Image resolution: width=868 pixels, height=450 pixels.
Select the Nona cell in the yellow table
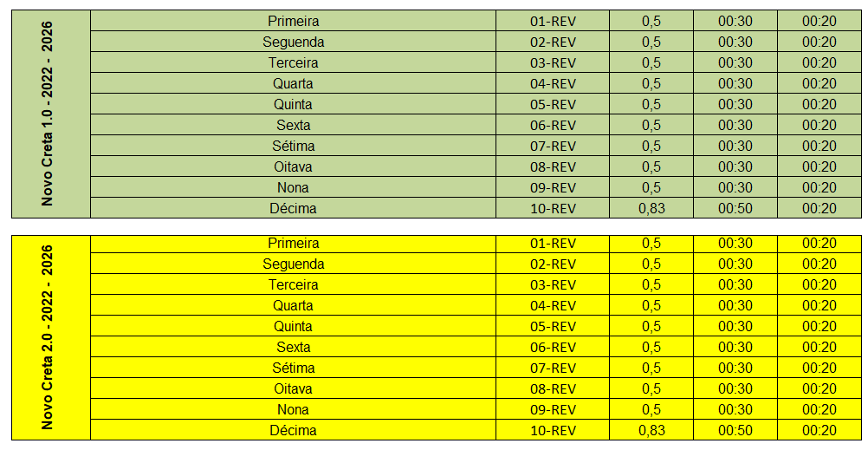click(294, 409)
